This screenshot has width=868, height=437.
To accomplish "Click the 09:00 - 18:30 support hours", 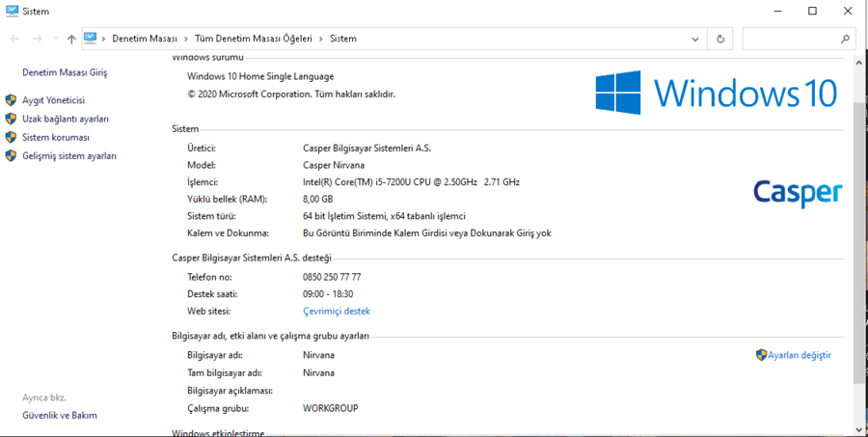I will (x=328, y=294).
